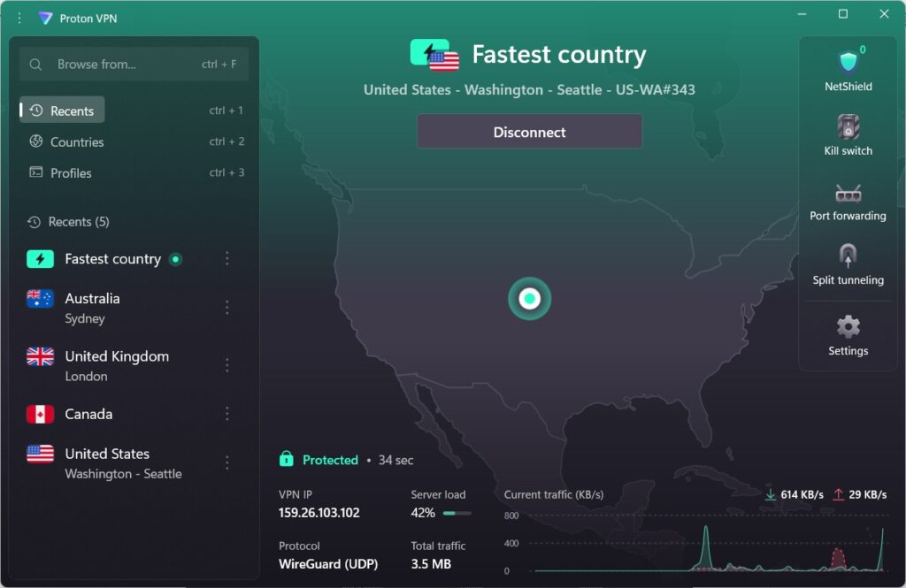
Task: Click the Fastest country lightning icon in list
Action: coord(41,259)
